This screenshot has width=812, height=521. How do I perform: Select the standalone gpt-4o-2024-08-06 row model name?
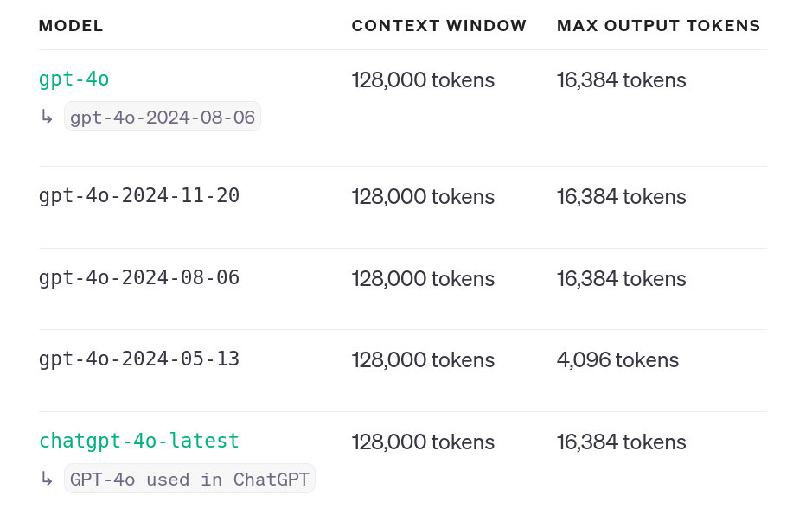tap(138, 278)
